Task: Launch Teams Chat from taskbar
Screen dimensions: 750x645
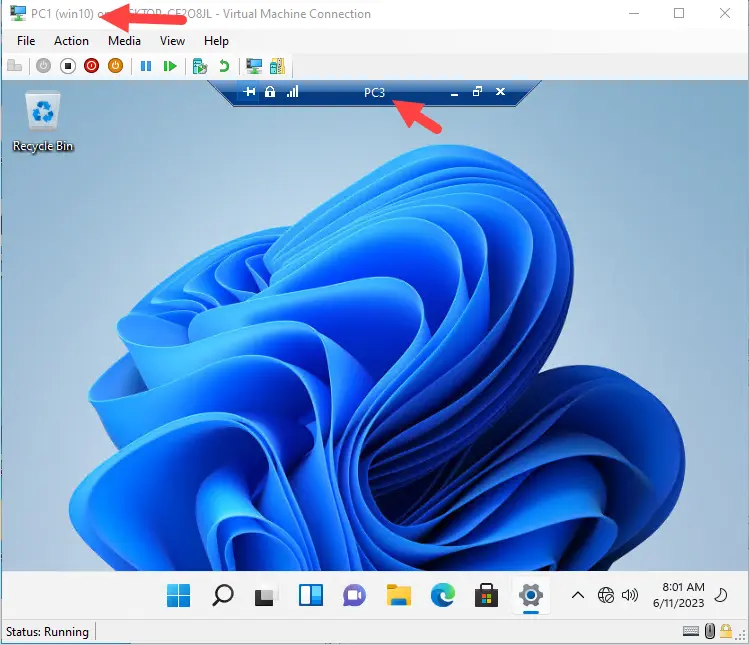Action: (354, 596)
